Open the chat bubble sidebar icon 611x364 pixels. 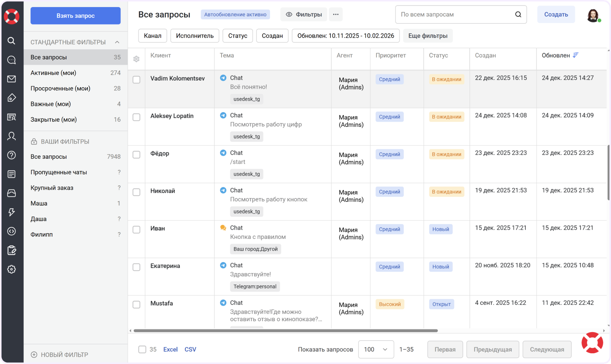(x=12, y=60)
